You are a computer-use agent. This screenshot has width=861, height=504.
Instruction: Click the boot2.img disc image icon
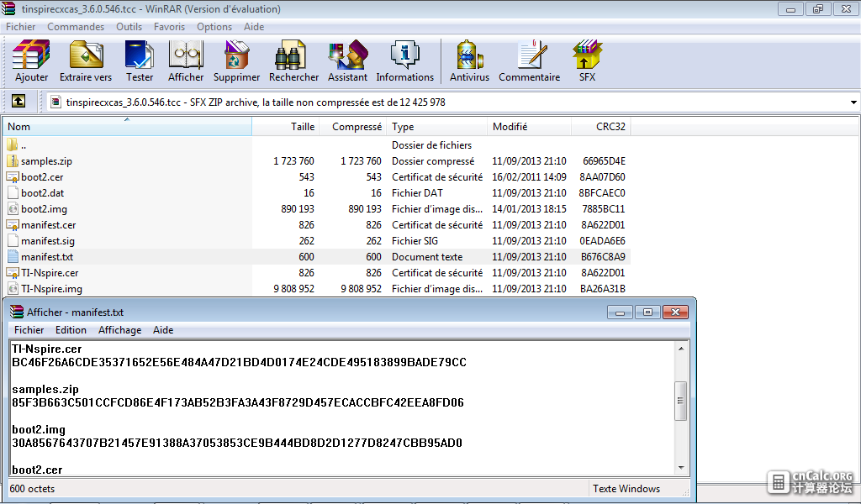pyautogui.click(x=13, y=208)
